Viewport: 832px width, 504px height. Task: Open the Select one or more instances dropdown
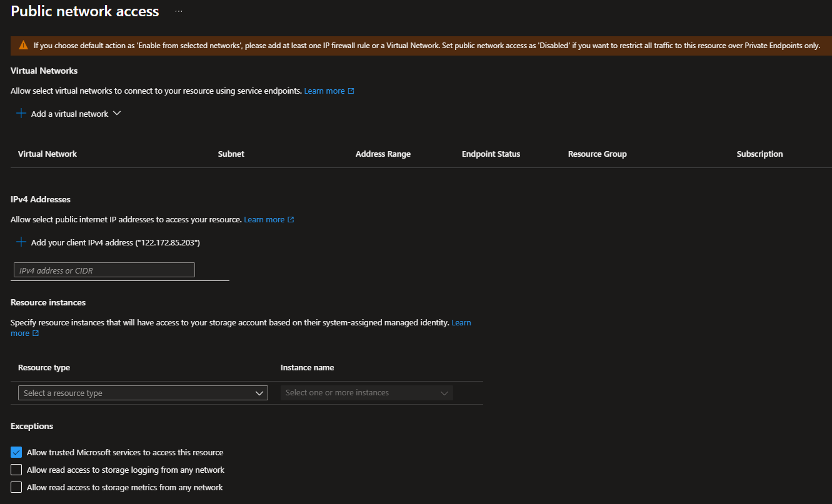coord(366,393)
